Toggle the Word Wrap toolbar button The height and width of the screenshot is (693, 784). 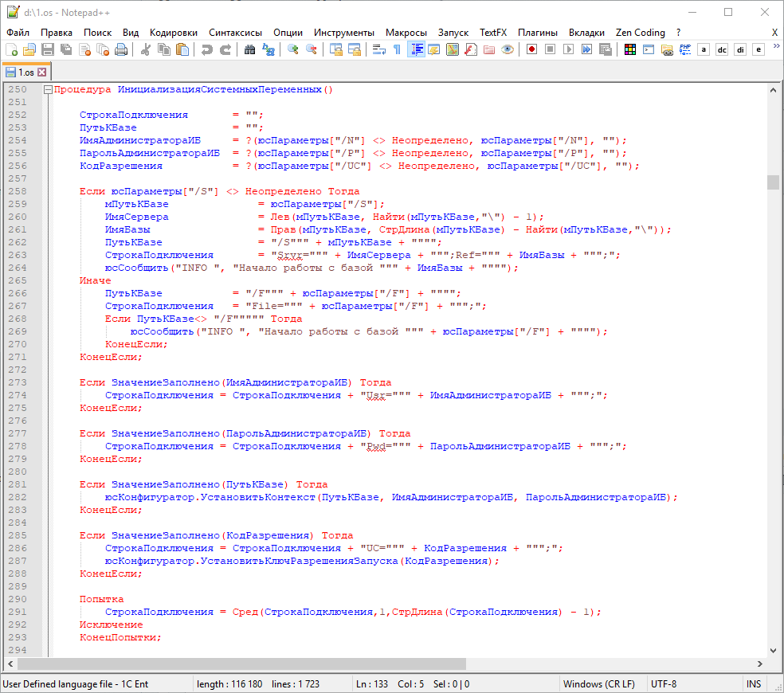[x=378, y=49]
